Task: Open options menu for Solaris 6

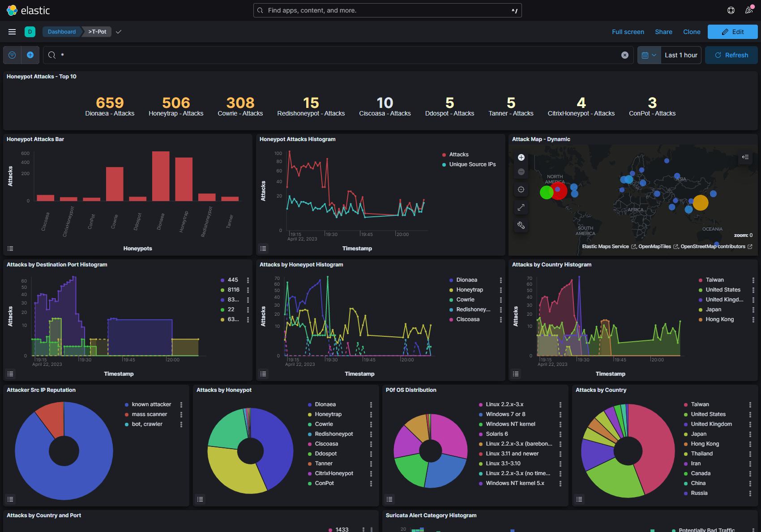Action: click(560, 434)
